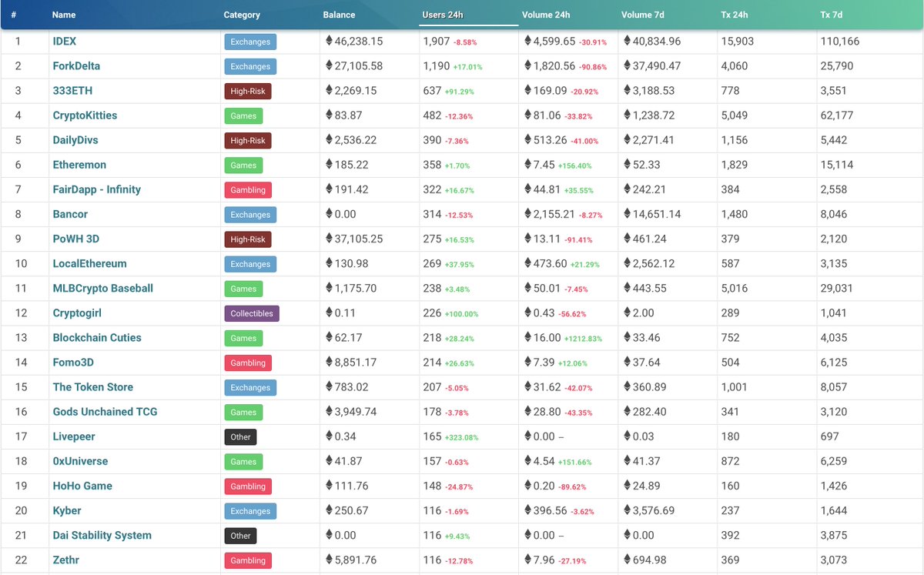Open the CryptoKitties dapp link
Screen dimensions: 924x575
pyautogui.click(x=85, y=115)
